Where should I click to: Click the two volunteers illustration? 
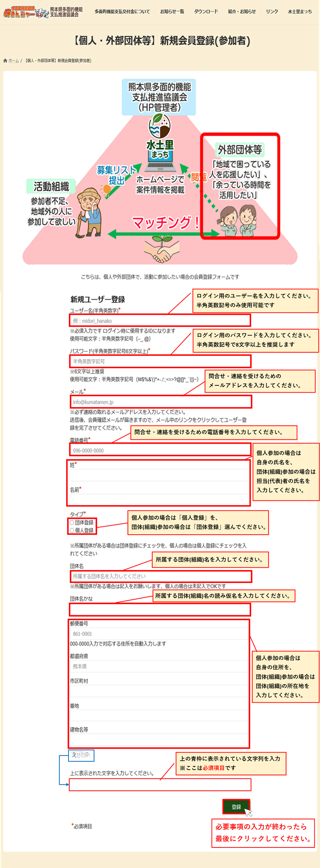pyautogui.click(x=237, y=220)
